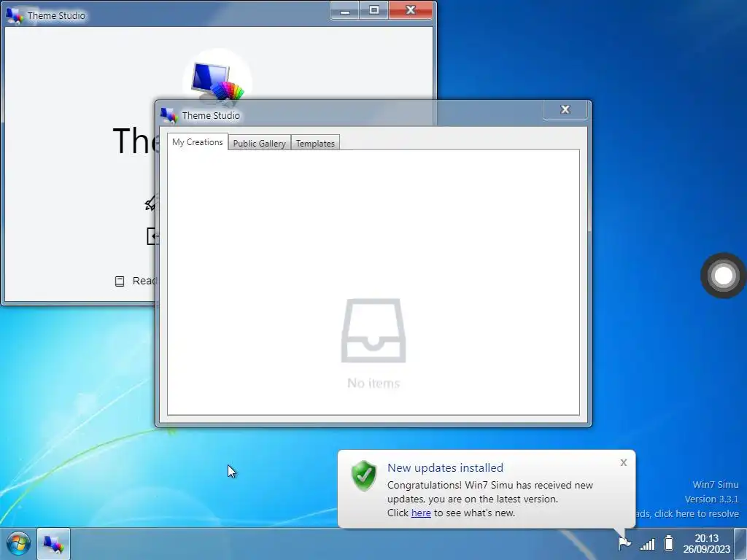Minimize the back Theme Studio window
Image resolution: width=747 pixels, height=560 pixels.
click(345, 10)
